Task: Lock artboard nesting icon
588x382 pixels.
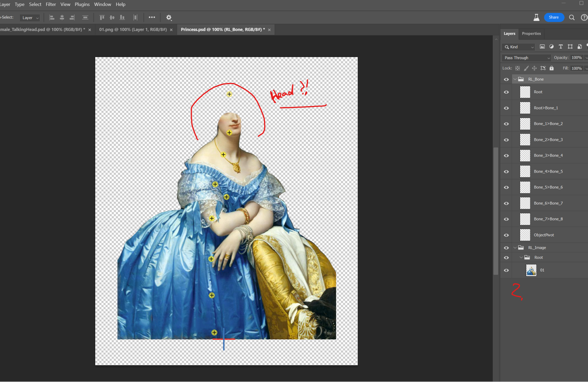Action: click(543, 68)
